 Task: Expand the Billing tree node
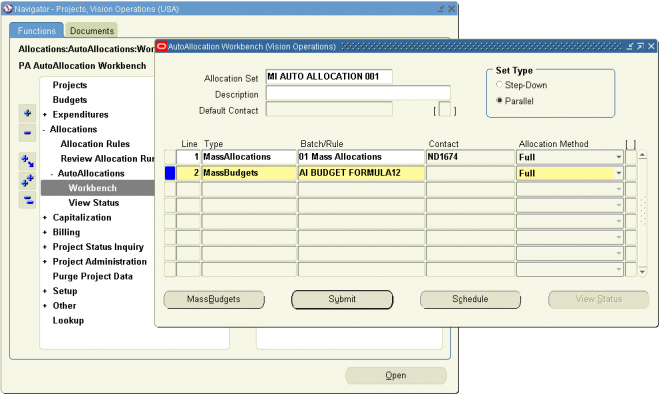point(45,232)
